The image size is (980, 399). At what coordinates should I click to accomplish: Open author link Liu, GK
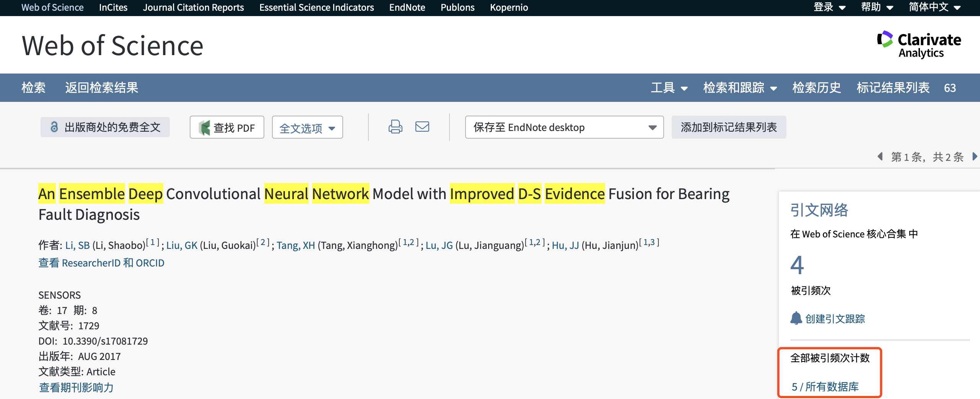click(x=182, y=245)
